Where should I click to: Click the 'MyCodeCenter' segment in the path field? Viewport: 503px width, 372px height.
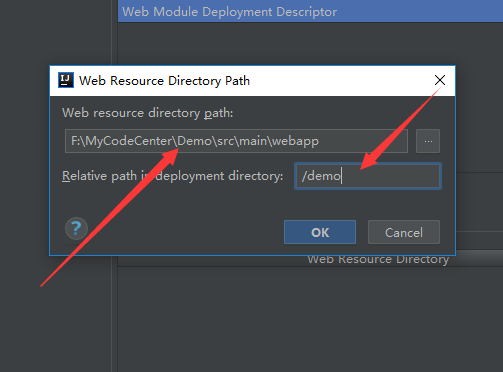tap(129, 141)
